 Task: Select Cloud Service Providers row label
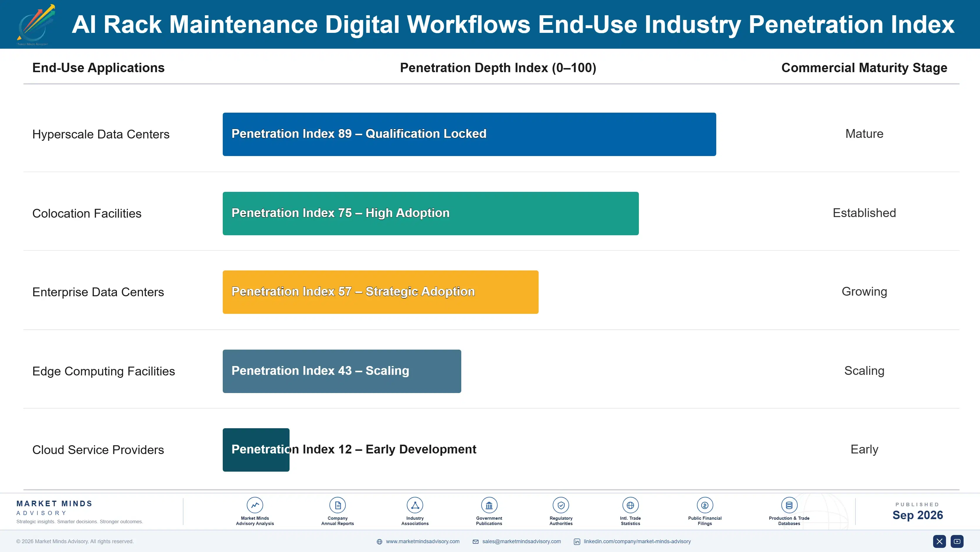[x=98, y=450]
